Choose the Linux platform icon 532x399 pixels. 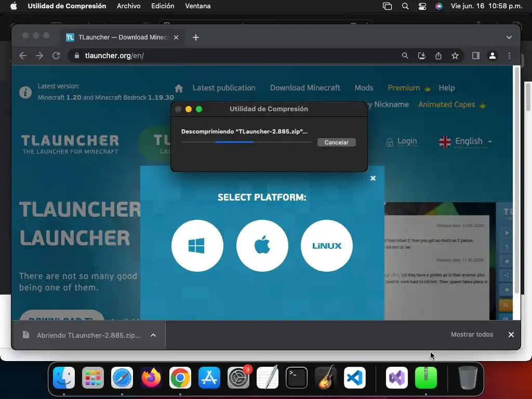(327, 246)
